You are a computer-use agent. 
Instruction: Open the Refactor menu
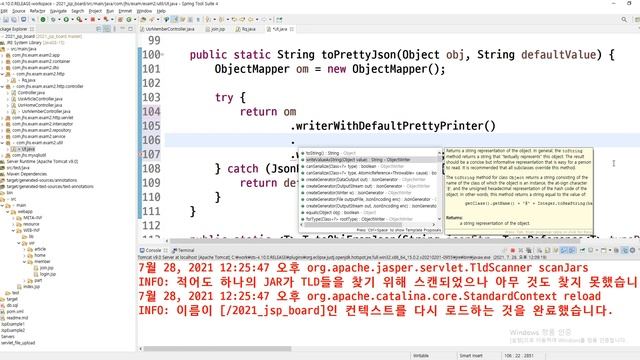(37, 11)
